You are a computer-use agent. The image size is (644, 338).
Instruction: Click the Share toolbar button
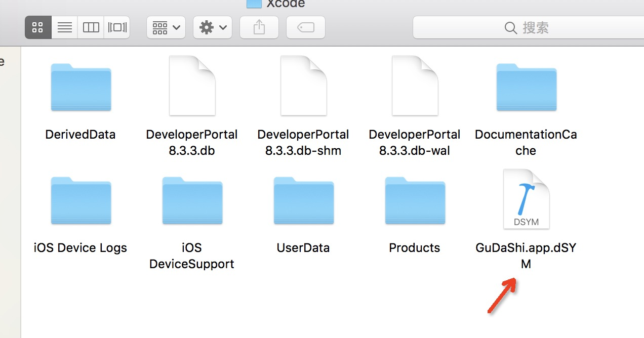click(x=259, y=27)
